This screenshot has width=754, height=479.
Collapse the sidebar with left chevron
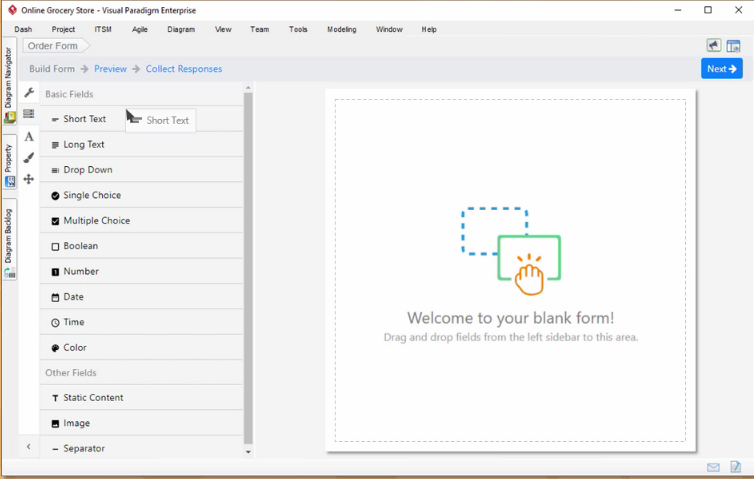coord(29,447)
